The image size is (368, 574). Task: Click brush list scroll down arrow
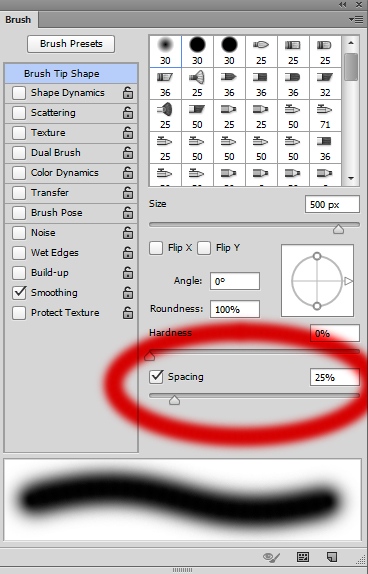pyautogui.click(x=351, y=178)
